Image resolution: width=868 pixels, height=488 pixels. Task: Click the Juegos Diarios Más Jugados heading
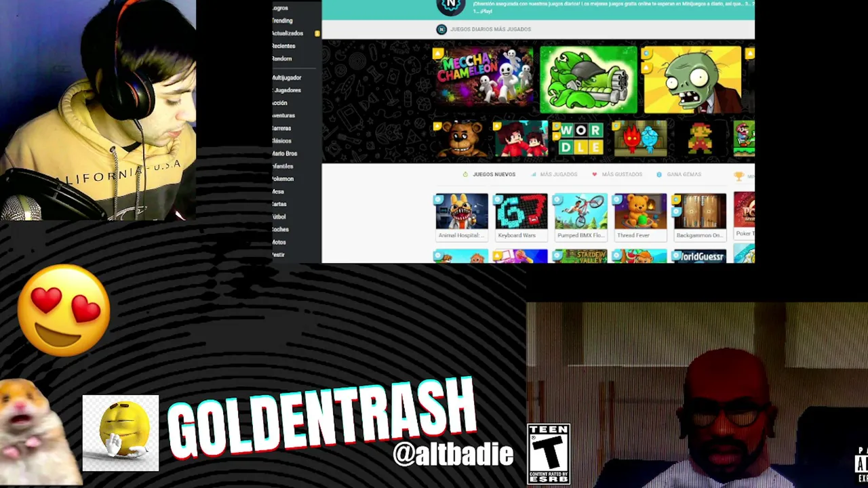click(490, 29)
